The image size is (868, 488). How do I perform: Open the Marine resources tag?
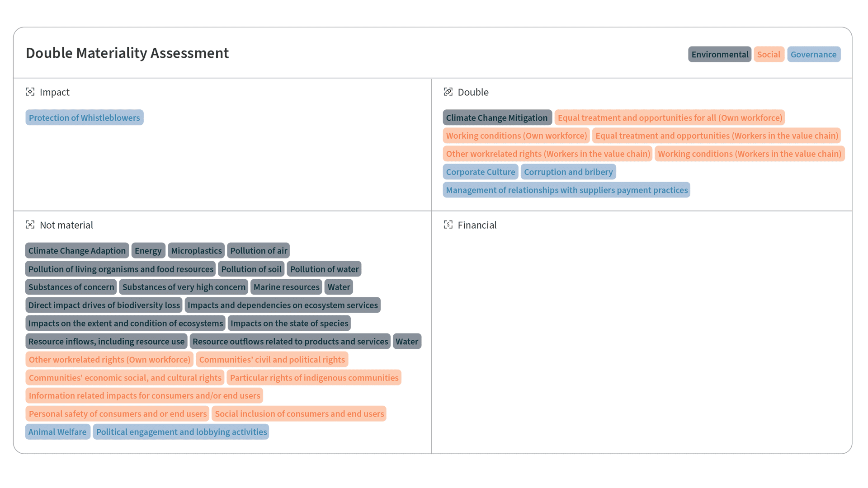point(286,287)
